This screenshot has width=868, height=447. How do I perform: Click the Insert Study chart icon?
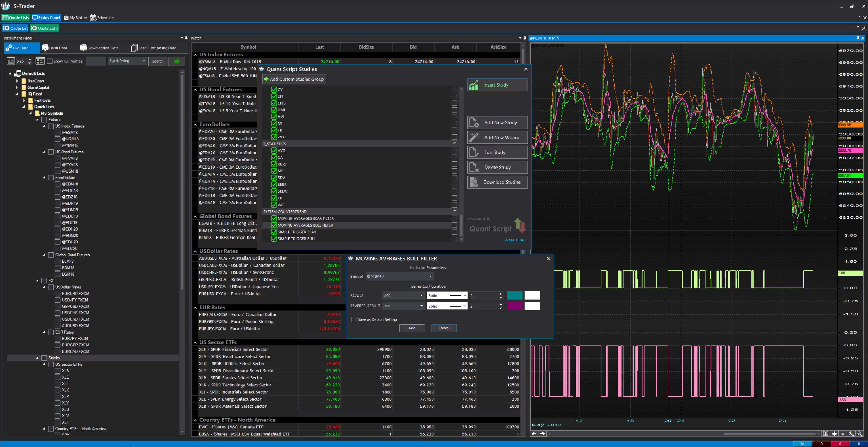tap(473, 85)
